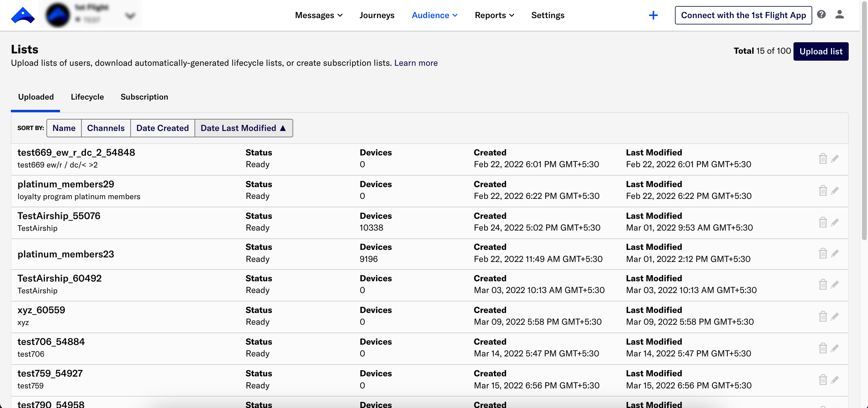Click trash icon for xyz_60559 list
Screen dimensions: 868x408
click(823, 316)
